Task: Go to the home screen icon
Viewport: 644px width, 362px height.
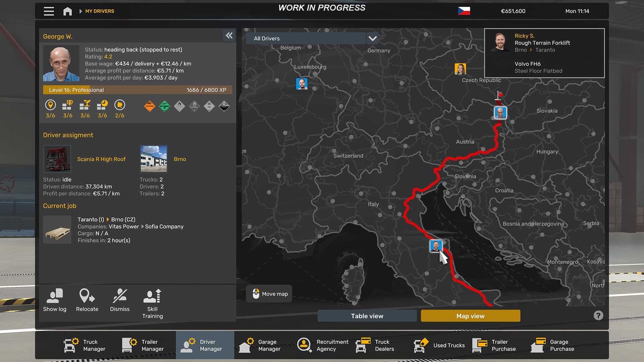Action: click(x=67, y=11)
